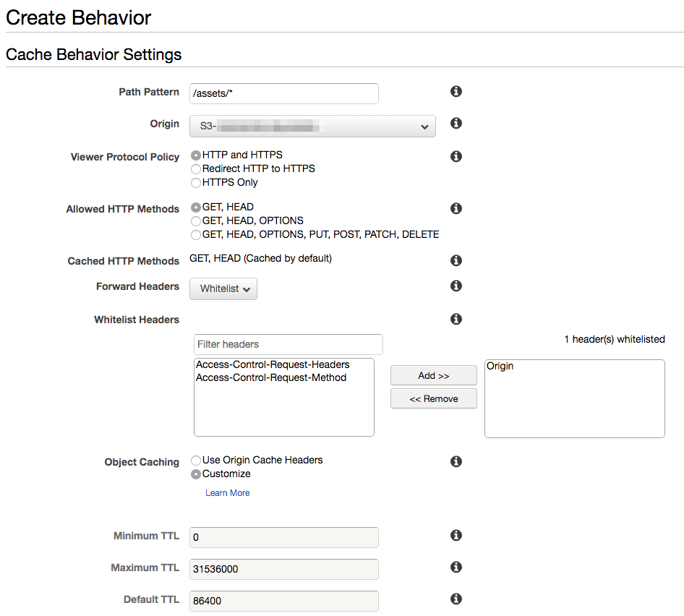This screenshot has width=684, height=616.
Task: Click info icon for Cached HTTP Methods
Action: click(x=456, y=260)
